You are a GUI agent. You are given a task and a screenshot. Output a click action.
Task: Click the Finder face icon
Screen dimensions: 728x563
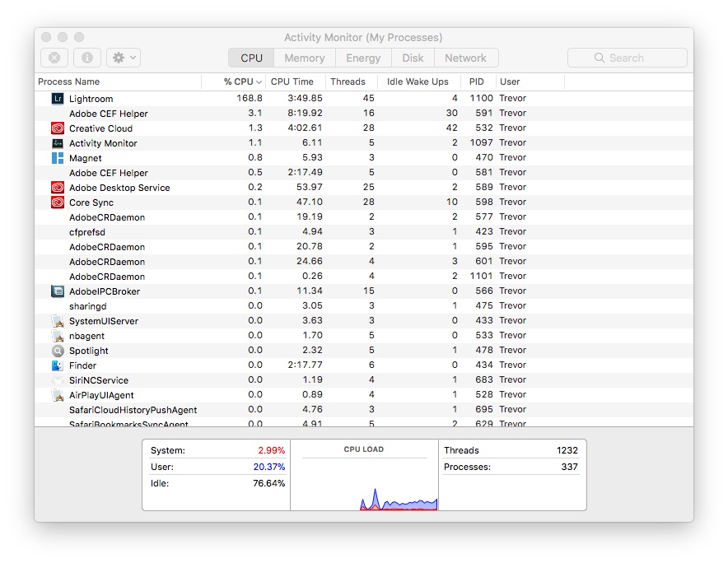pyautogui.click(x=58, y=365)
